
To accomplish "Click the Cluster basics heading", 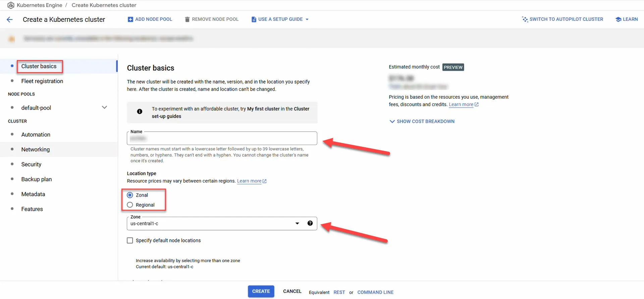I will pyautogui.click(x=151, y=68).
